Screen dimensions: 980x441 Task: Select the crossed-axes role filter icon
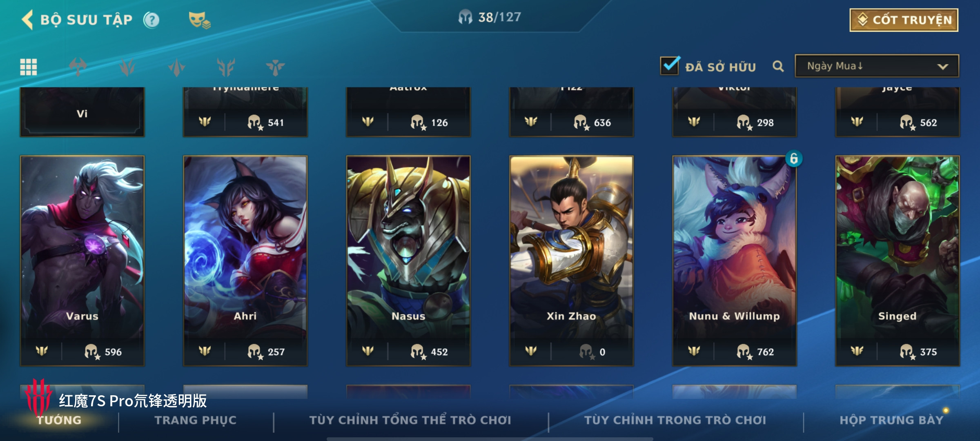78,67
